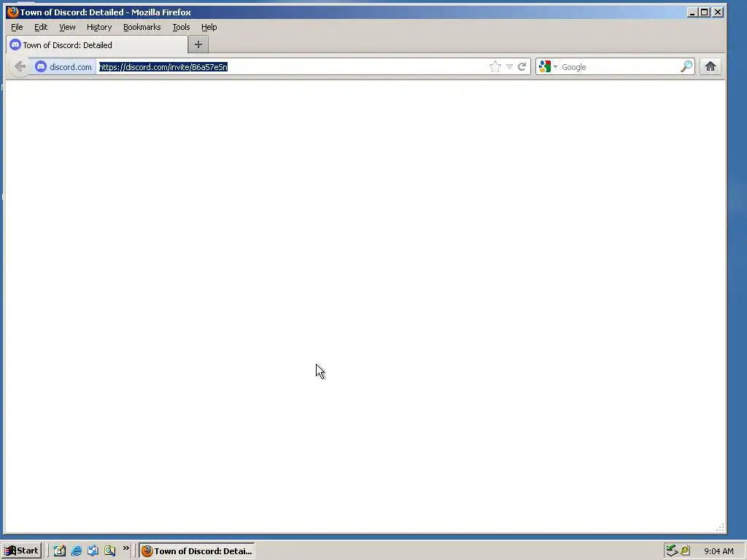Open the Edit menu
The height and width of the screenshot is (560, 747).
tap(41, 27)
